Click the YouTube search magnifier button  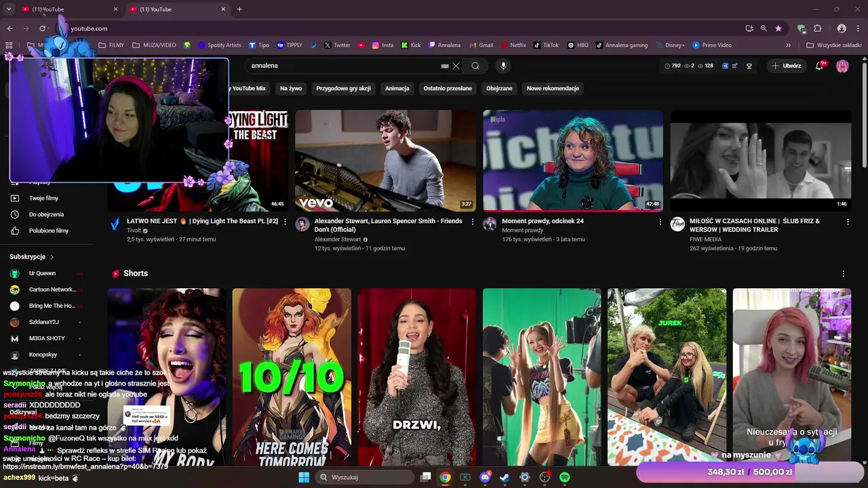click(x=475, y=66)
